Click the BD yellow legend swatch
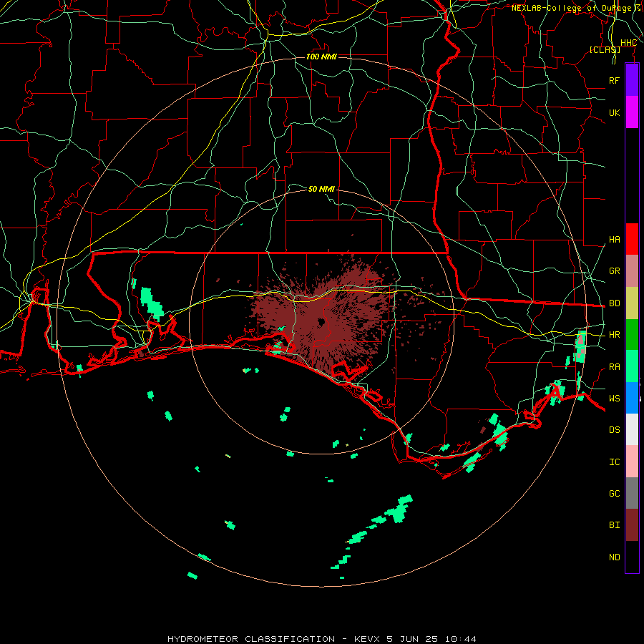 pos(632,303)
